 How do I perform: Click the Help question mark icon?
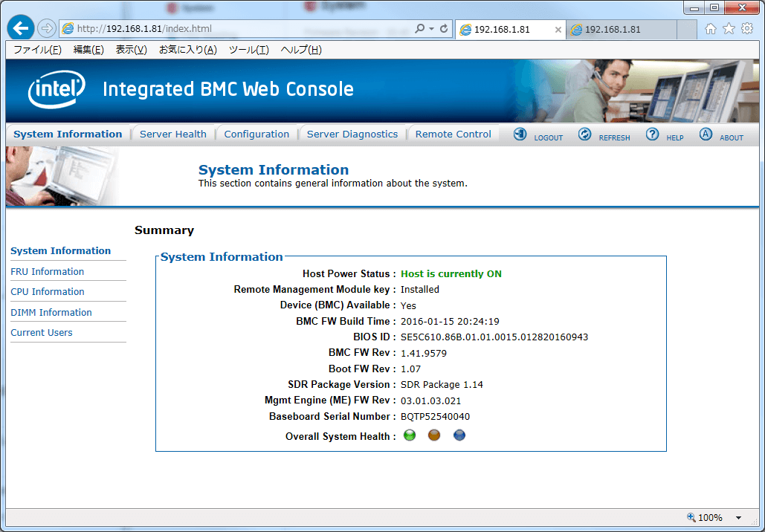point(652,134)
